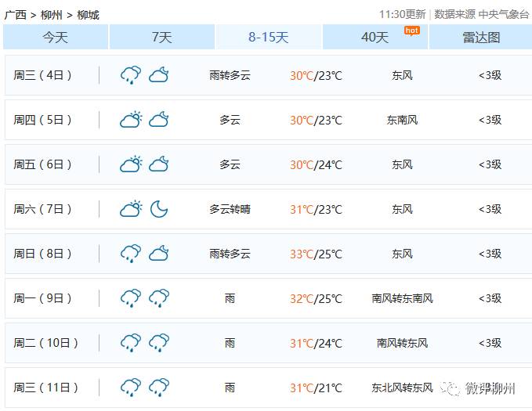Click 雨转多云 text in 周三(4日) row
The width and height of the screenshot is (532, 411).
tap(230, 75)
